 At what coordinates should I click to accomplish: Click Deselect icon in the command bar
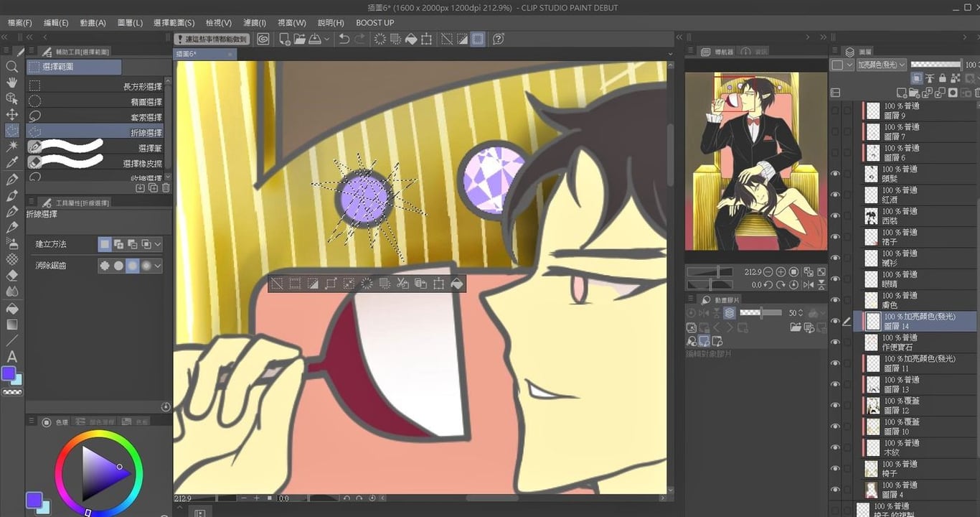pyautogui.click(x=446, y=39)
